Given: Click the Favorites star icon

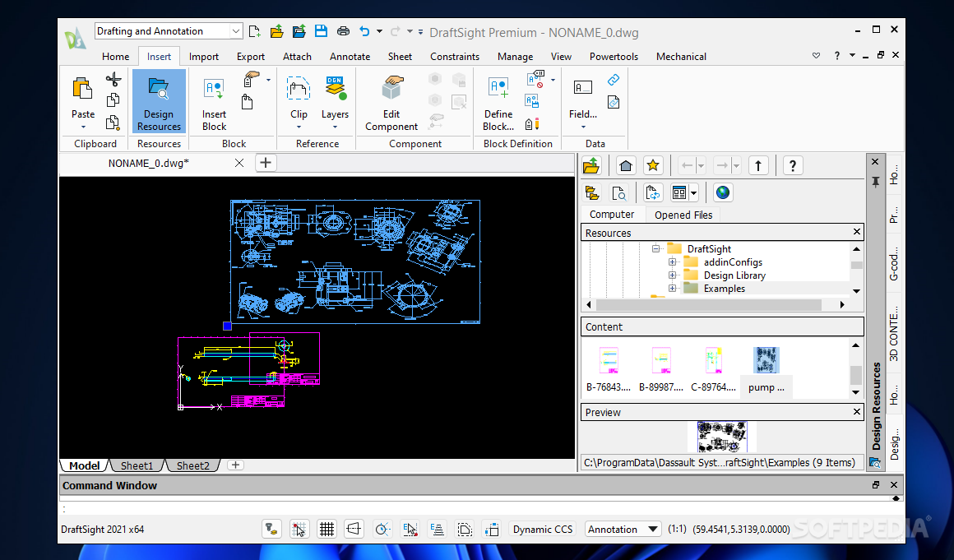Looking at the screenshot, I should click(x=653, y=165).
